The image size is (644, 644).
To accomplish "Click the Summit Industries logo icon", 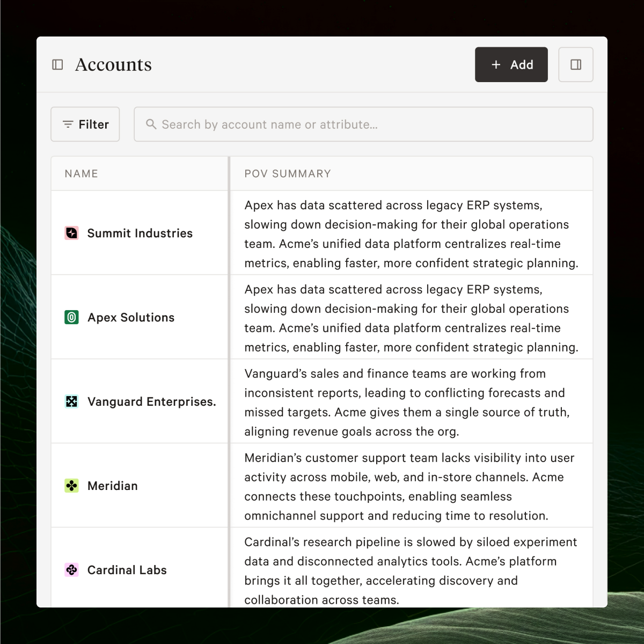I will (71, 233).
